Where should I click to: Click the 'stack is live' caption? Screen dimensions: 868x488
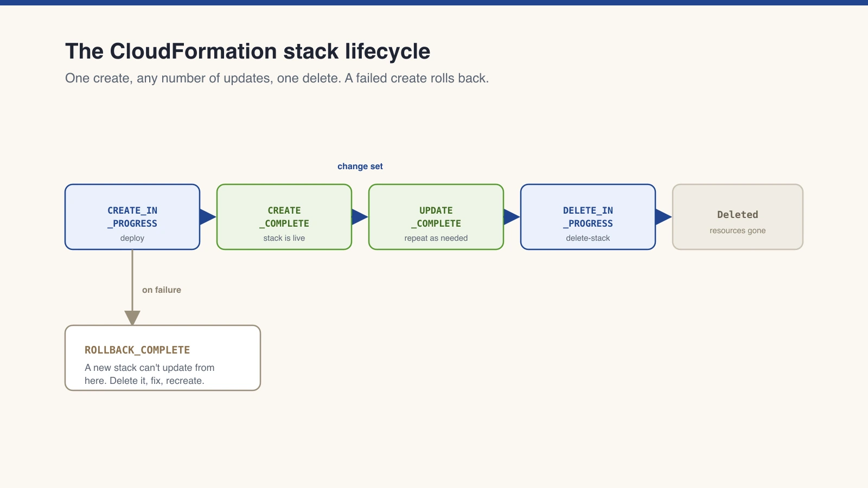point(284,238)
